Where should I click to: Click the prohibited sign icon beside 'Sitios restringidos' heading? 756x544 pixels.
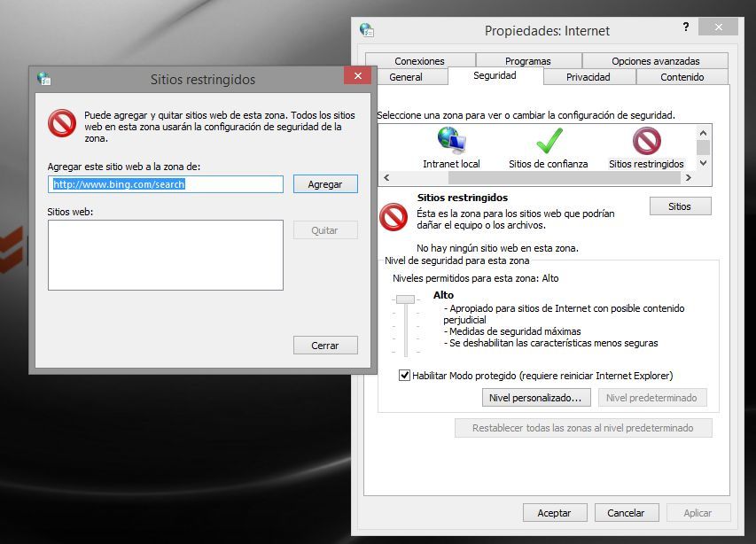coord(394,216)
